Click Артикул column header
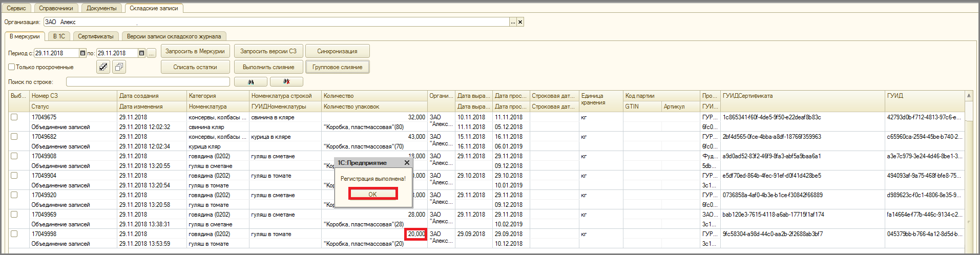This screenshot has width=980, height=255. pyautogui.click(x=681, y=107)
